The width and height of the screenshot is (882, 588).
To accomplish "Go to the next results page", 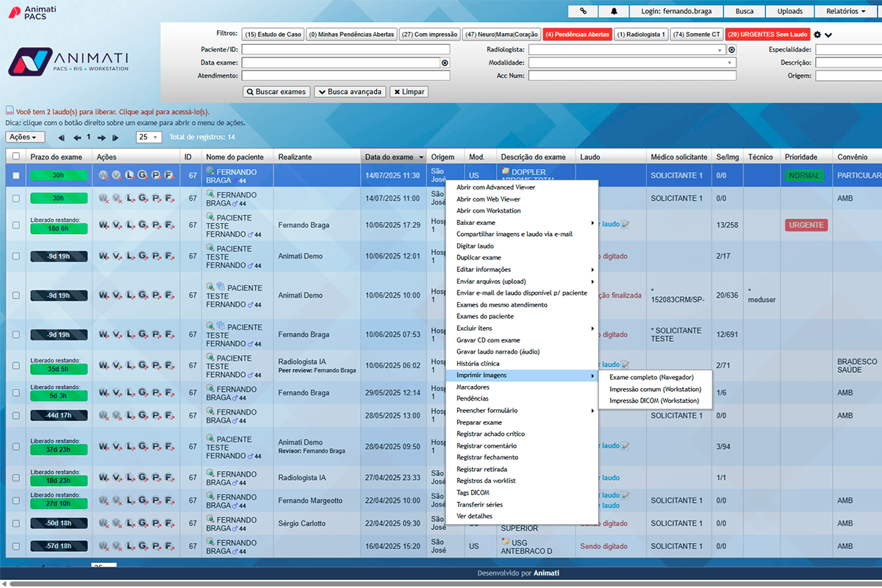I will tap(101, 137).
